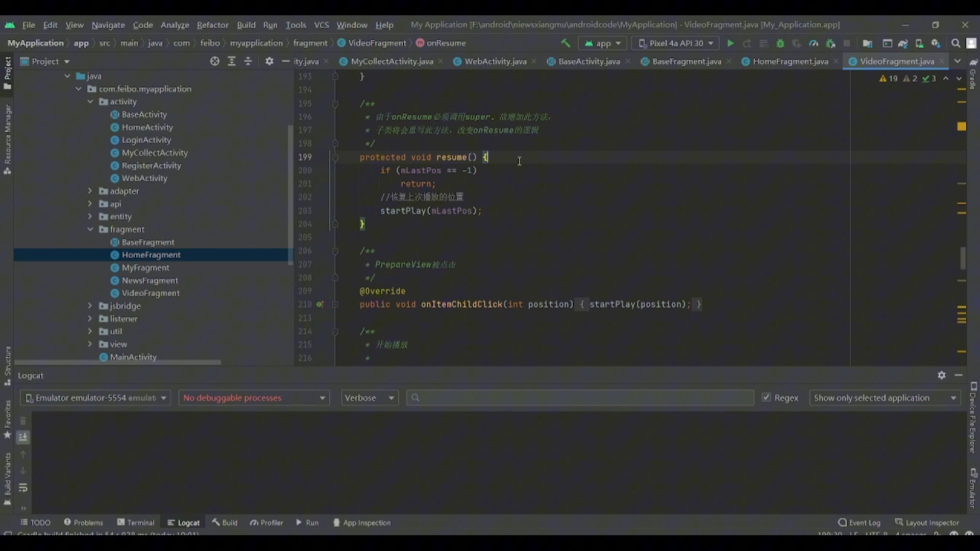Open the VCS menu
The height and width of the screenshot is (551, 980).
pyautogui.click(x=321, y=25)
